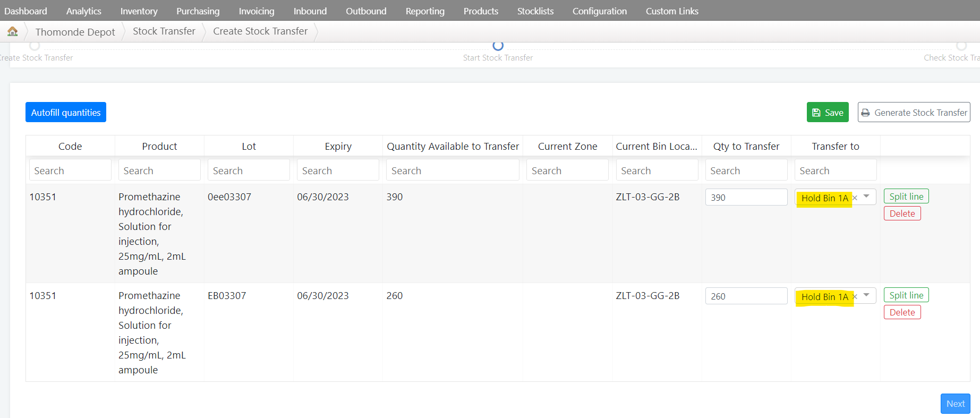Open the Products menu

pyautogui.click(x=481, y=11)
